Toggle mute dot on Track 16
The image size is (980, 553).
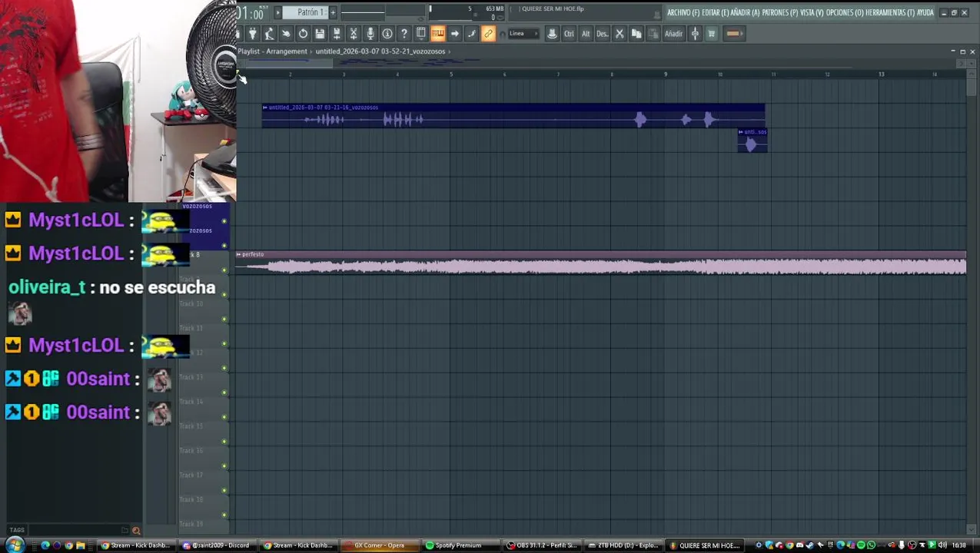(224, 466)
